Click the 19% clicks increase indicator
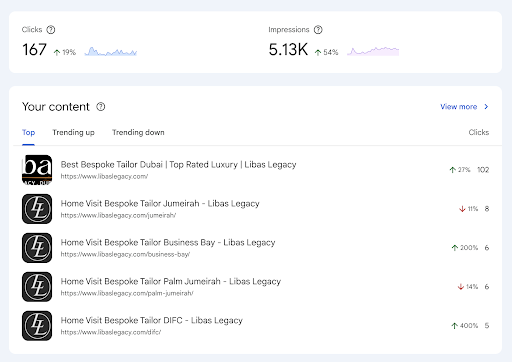The image size is (512, 362). point(65,52)
